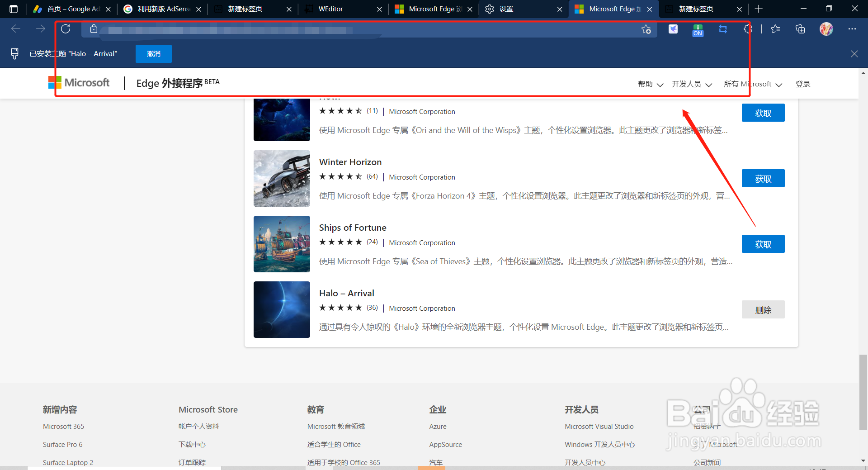Open the Favorites list icon
Screen dimensions: 868x470
pyautogui.click(x=775, y=29)
